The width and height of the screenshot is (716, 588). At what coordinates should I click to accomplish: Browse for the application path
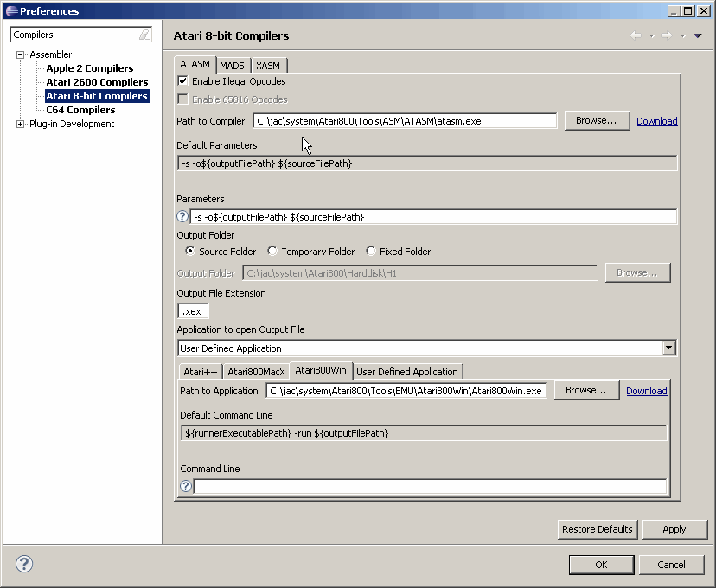pyautogui.click(x=586, y=390)
